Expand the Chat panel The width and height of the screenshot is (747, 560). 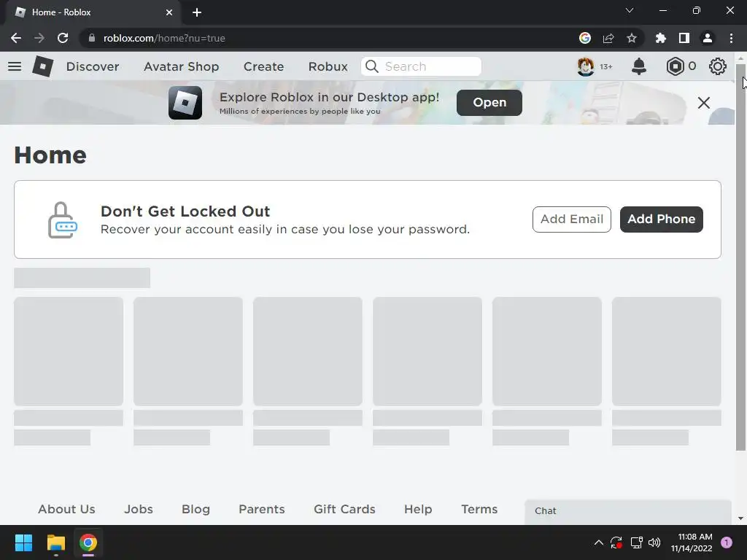(x=628, y=512)
